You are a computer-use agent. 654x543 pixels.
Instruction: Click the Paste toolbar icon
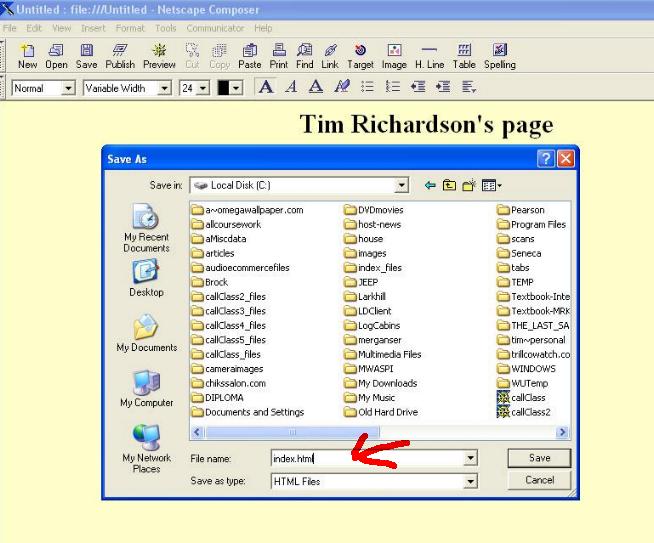249,56
